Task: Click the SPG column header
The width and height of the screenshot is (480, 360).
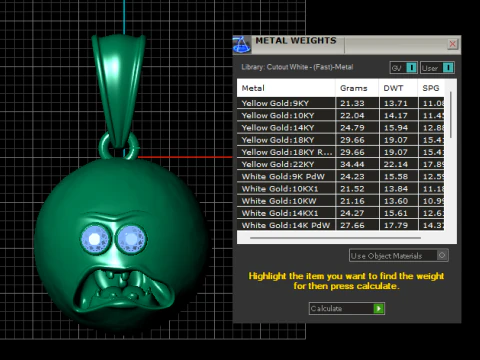Action: click(x=431, y=88)
